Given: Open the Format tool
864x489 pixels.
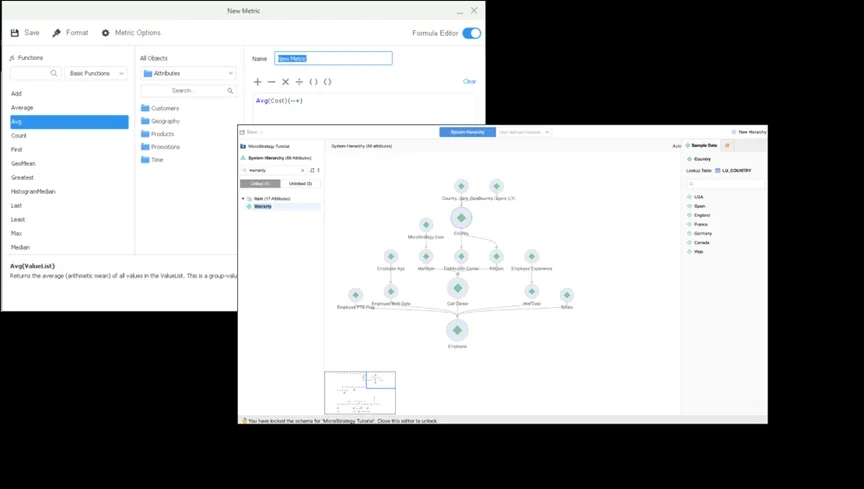Looking at the screenshot, I should click(57, 33).
